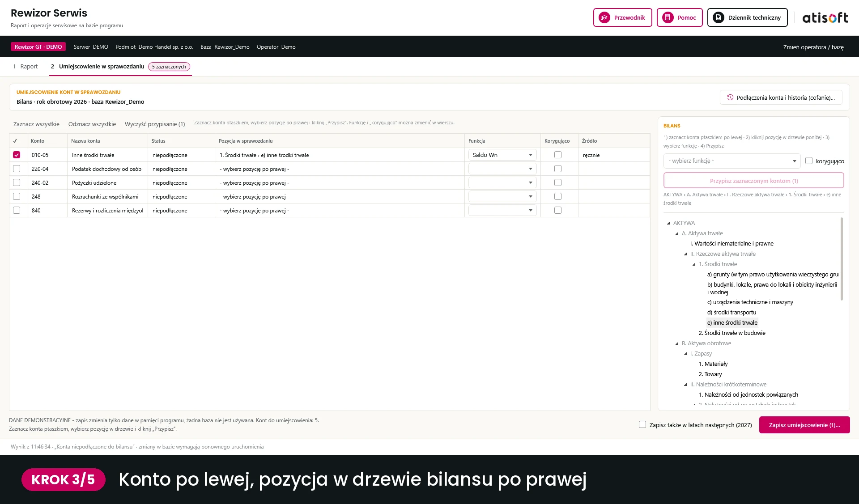This screenshot has height=504, width=859.
Task: Click Zapisz umiejscowienie (1) button
Action: (804, 425)
